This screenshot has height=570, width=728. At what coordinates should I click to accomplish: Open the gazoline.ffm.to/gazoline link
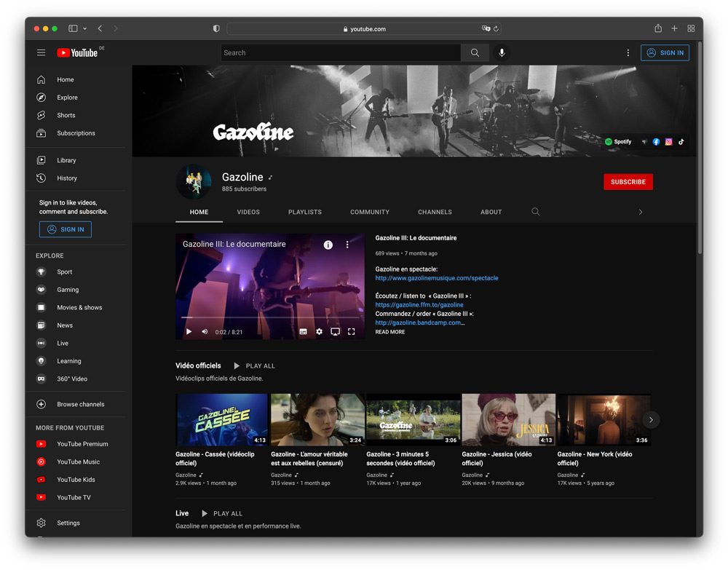coord(419,305)
